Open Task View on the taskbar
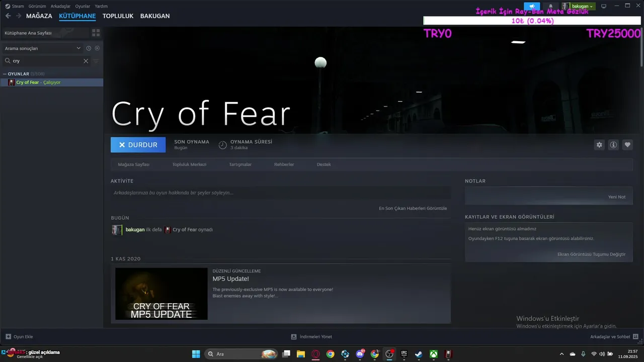 (x=286, y=354)
